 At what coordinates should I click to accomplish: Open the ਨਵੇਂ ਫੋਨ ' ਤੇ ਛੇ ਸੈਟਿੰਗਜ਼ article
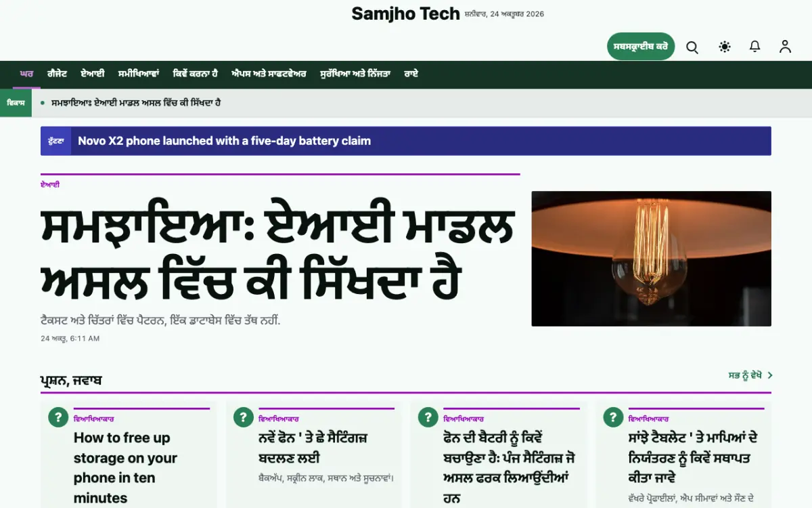click(x=313, y=448)
